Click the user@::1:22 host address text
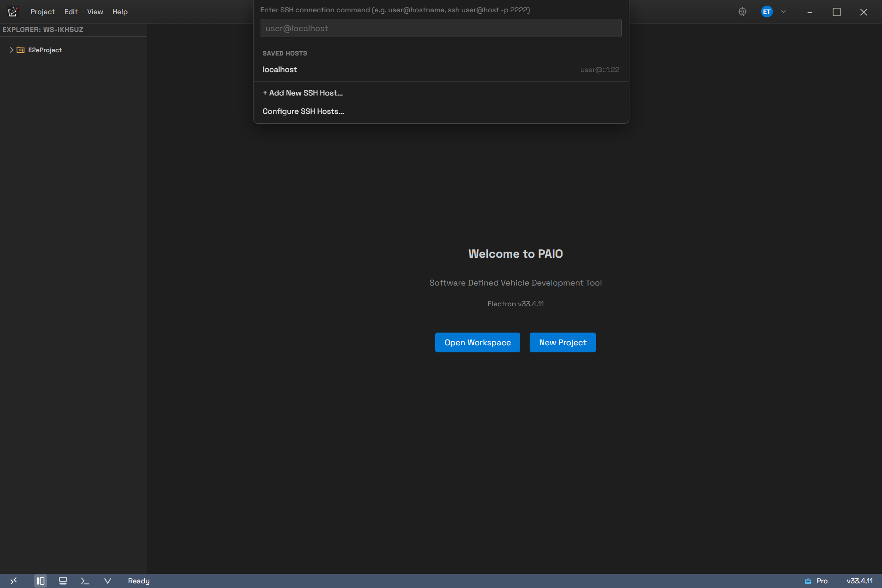The width and height of the screenshot is (882, 588). pos(600,70)
